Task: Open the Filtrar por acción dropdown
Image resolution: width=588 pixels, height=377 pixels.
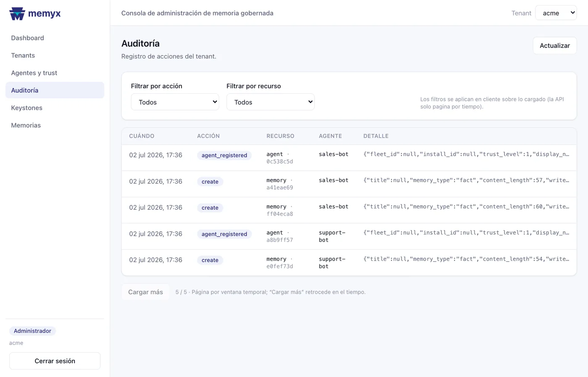Action: point(175,102)
